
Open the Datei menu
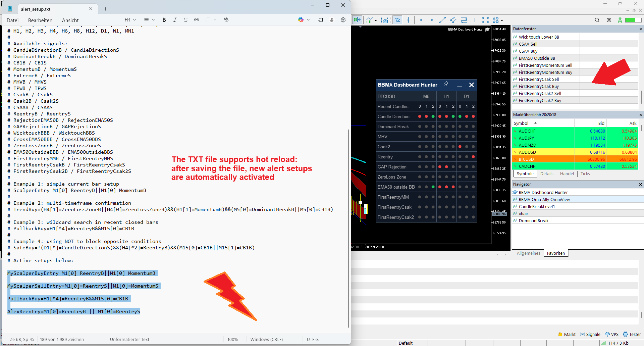[13, 20]
